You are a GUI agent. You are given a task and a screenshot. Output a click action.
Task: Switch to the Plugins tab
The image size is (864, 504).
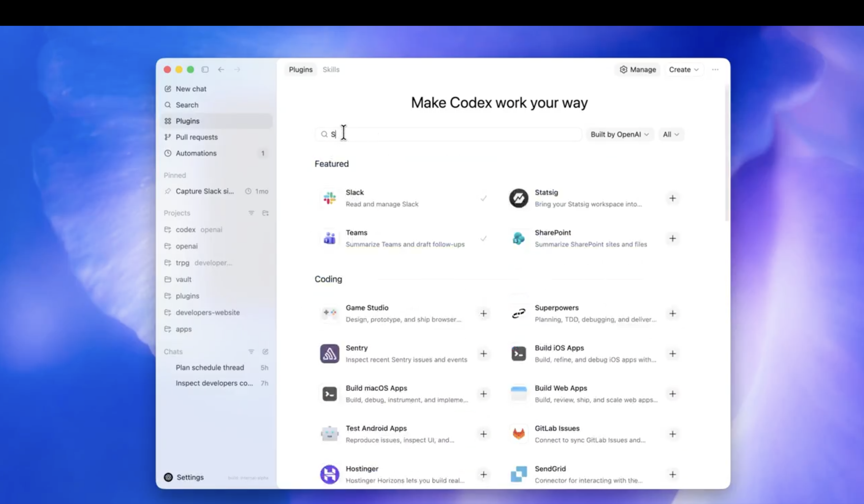(301, 69)
